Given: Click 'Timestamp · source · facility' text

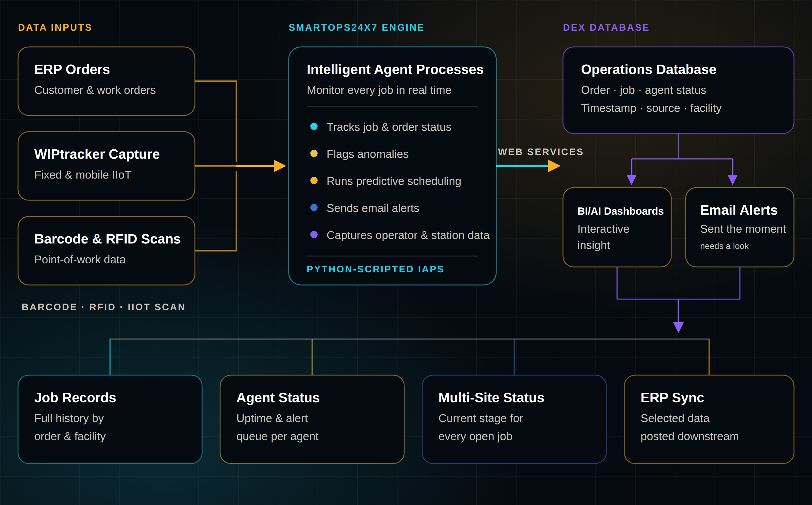Looking at the screenshot, I should click(x=651, y=108).
